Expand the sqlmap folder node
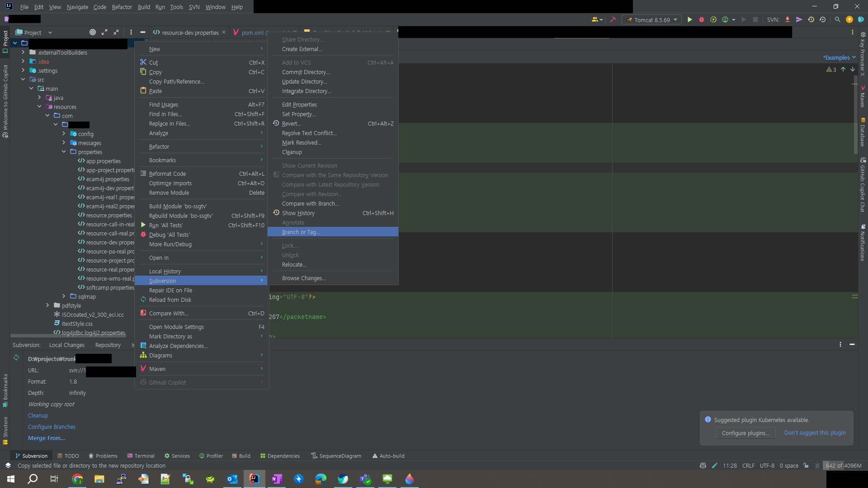 pos(64,296)
